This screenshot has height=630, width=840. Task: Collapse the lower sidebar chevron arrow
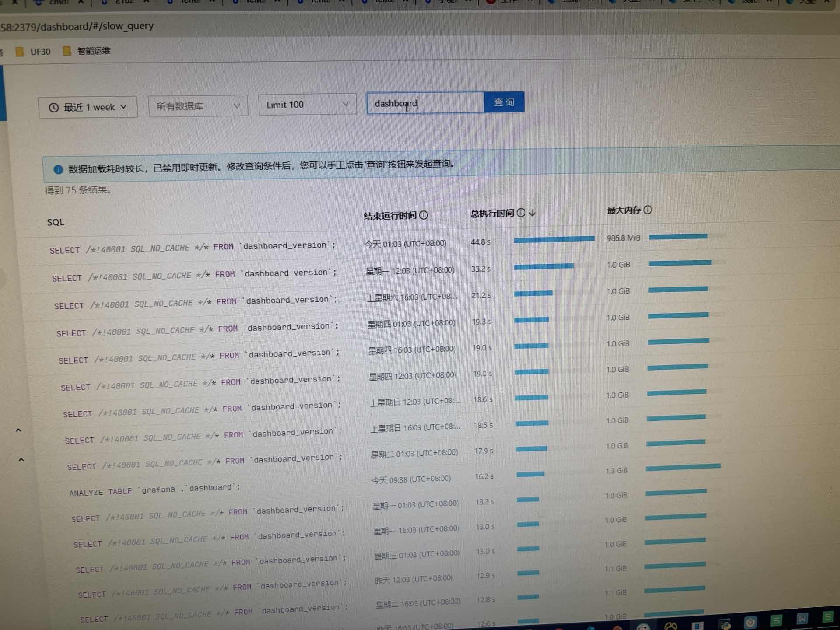[x=21, y=459]
